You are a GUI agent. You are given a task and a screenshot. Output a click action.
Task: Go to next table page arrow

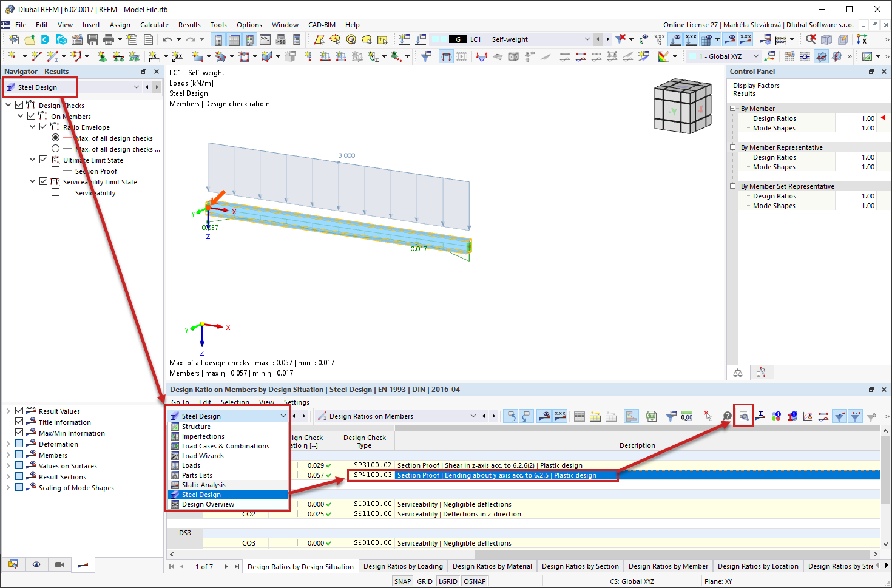click(226, 566)
